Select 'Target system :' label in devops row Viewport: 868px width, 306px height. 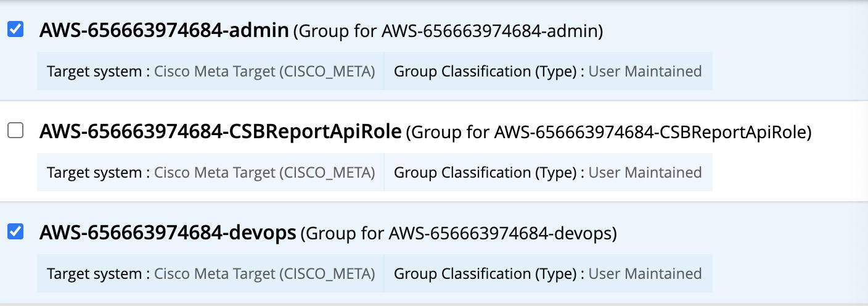pyautogui.click(x=99, y=274)
